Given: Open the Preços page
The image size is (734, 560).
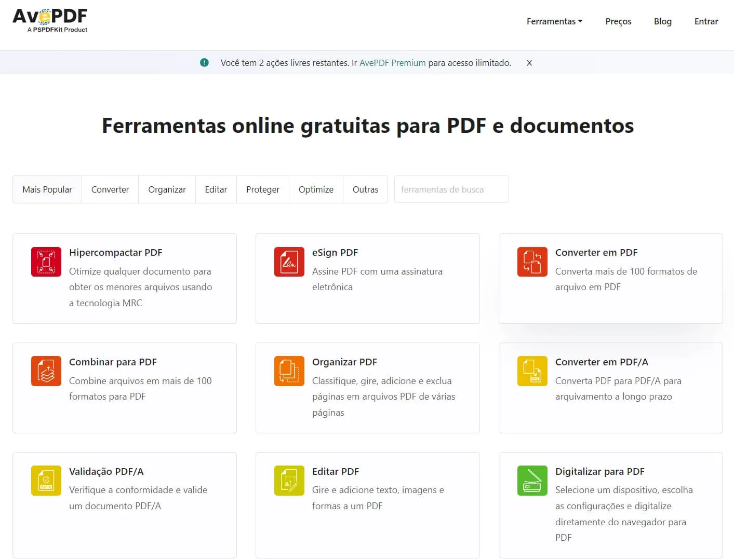Looking at the screenshot, I should [618, 21].
